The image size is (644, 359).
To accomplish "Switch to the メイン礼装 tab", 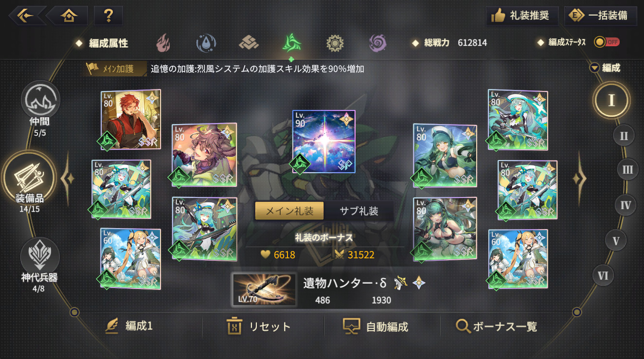I will point(289,211).
